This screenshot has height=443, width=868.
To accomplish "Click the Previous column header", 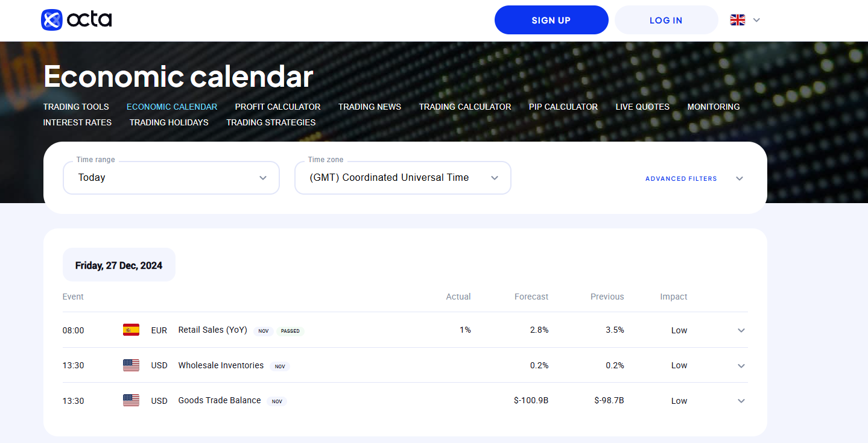I will pyautogui.click(x=607, y=297).
